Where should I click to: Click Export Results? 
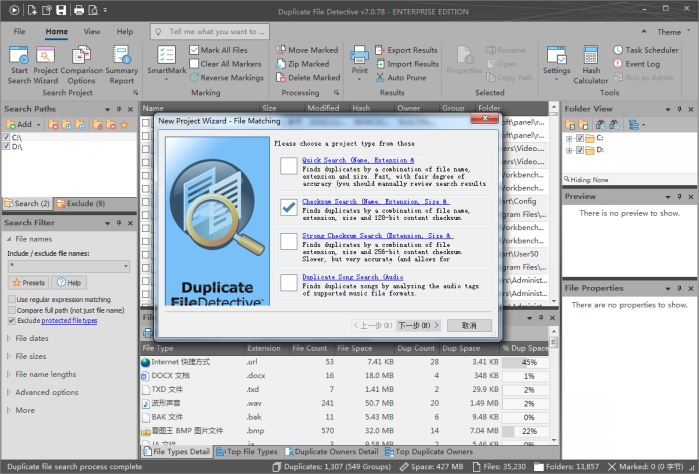click(x=406, y=50)
